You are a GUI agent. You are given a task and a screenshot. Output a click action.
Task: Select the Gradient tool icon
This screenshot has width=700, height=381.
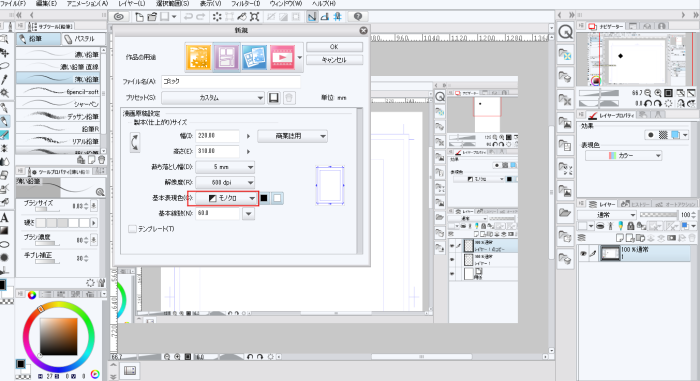pyautogui.click(x=4, y=231)
